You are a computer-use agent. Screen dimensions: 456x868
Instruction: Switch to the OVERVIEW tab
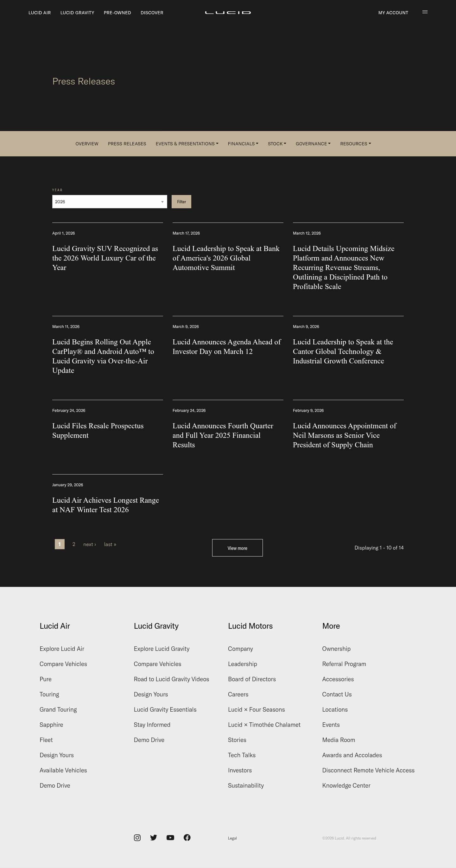click(x=87, y=143)
